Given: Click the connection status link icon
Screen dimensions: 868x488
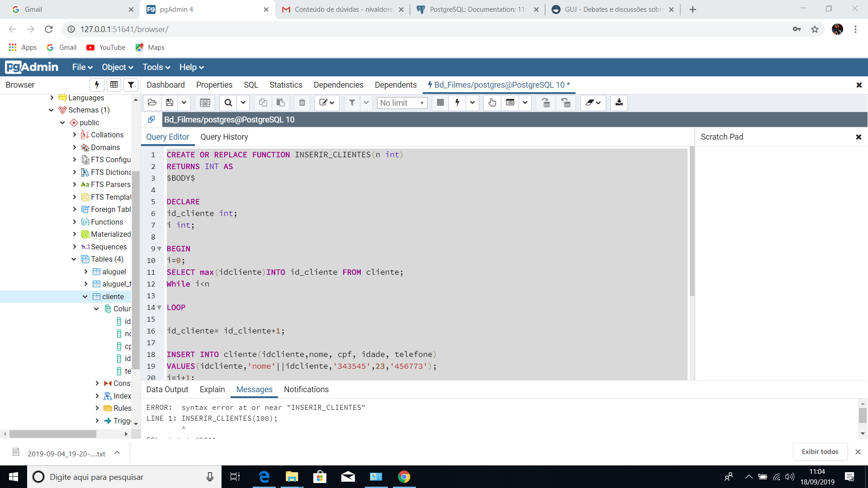Looking at the screenshot, I should point(151,119).
